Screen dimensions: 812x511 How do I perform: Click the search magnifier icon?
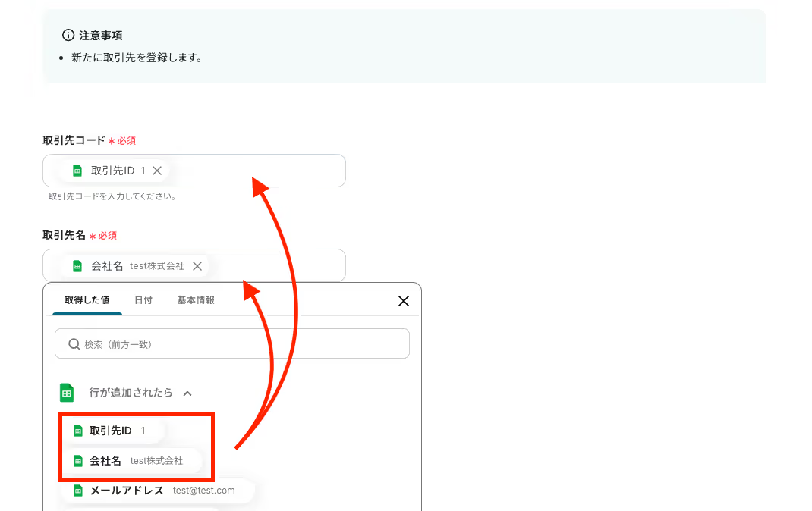click(x=74, y=344)
